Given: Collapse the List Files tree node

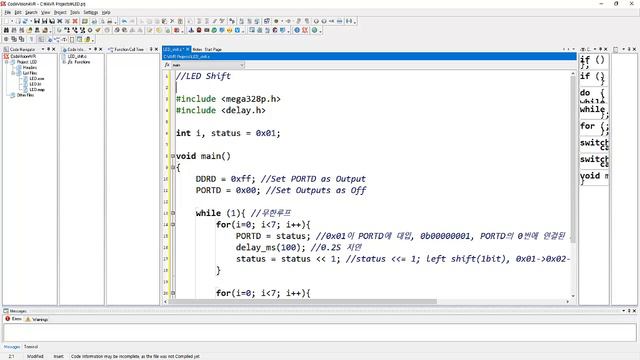Looking at the screenshot, I should [x=13, y=73].
